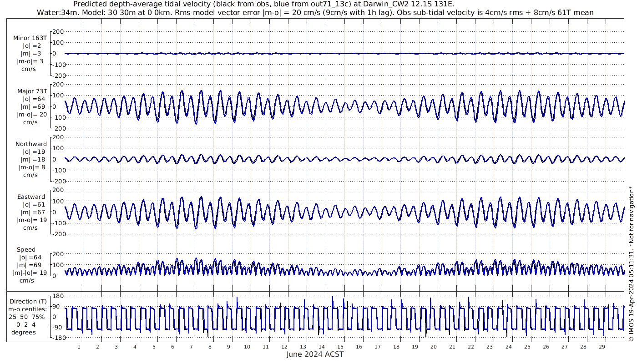Click day tick label 15 on time axis
The height and width of the screenshot is (364, 637).
pyautogui.click(x=340, y=347)
